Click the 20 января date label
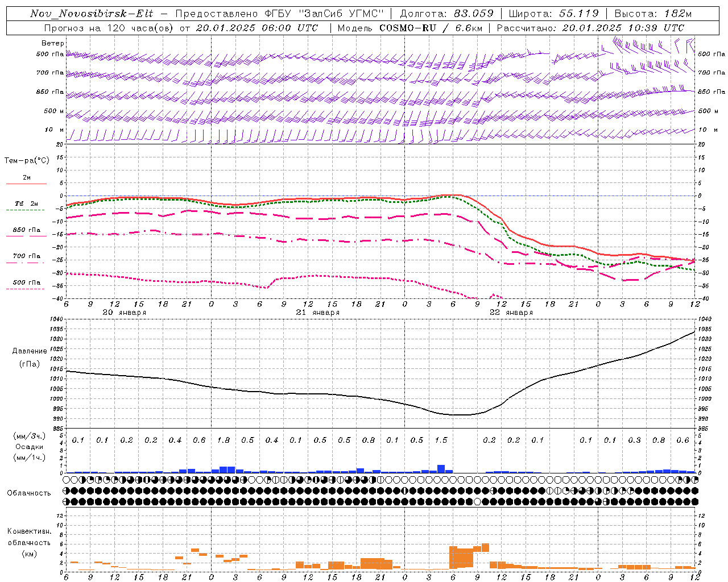728x582 pixels. (x=124, y=313)
